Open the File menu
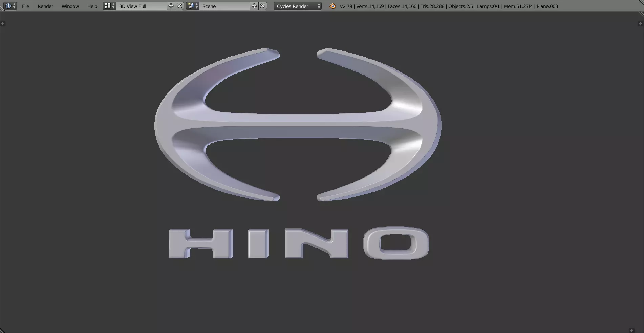644x333 pixels. (x=25, y=6)
